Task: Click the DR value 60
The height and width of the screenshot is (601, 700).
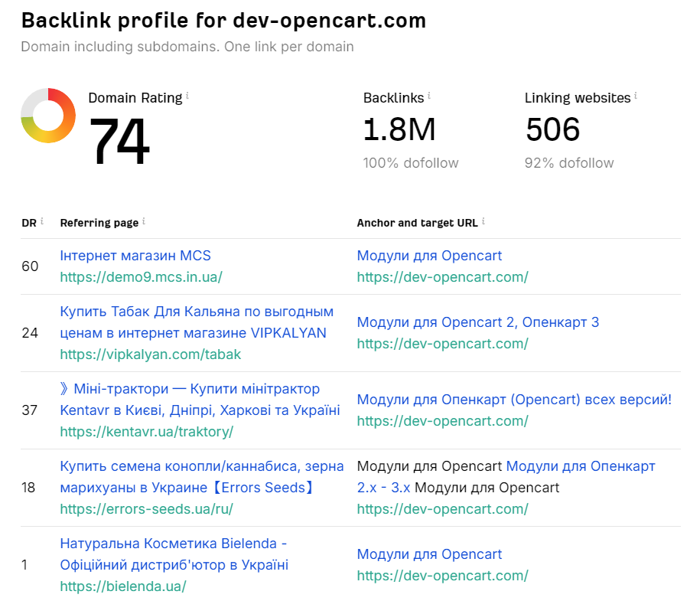Action: [30, 266]
